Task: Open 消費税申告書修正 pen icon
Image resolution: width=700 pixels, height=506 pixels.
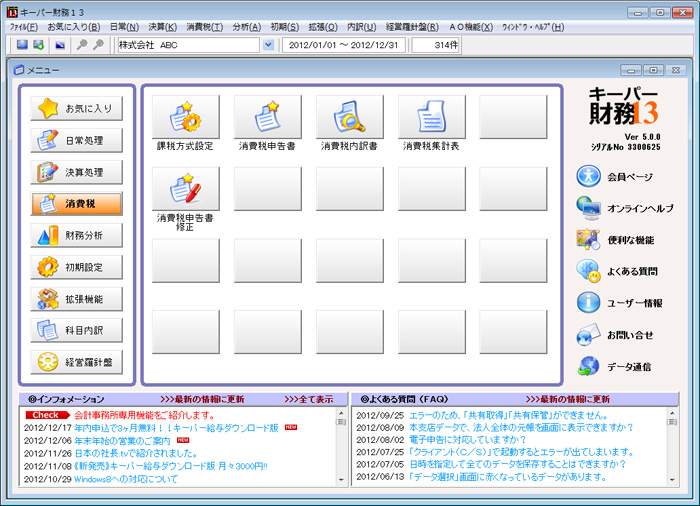Action: 186,189
